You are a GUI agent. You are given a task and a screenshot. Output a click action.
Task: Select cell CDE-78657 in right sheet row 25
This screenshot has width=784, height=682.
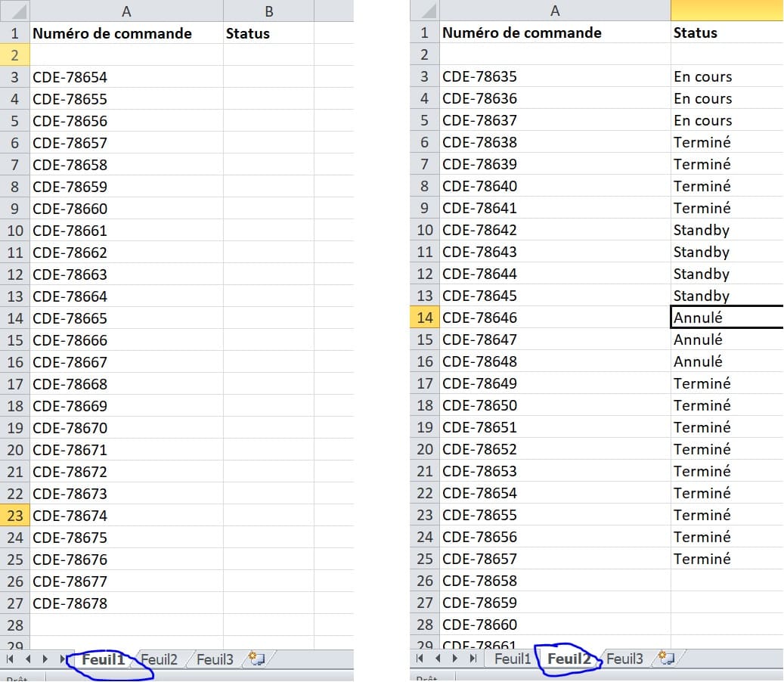tap(555, 559)
